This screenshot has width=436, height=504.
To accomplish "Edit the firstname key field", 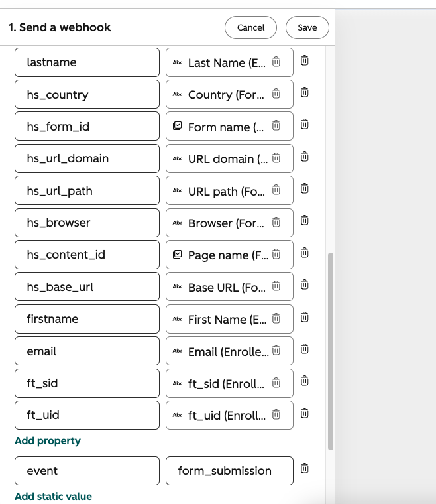I will coord(87,319).
